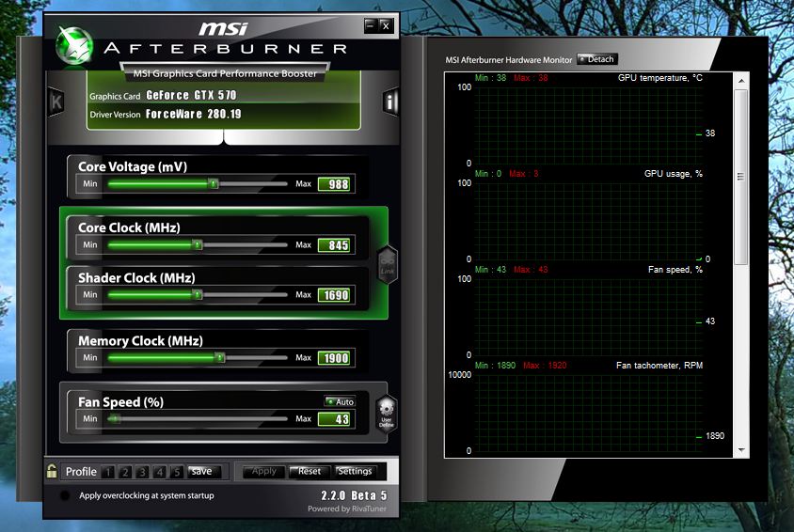This screenshot has width=794, height=532.
Task: Open Kombustor with the K icon
Action: click(x=56, y=102)
